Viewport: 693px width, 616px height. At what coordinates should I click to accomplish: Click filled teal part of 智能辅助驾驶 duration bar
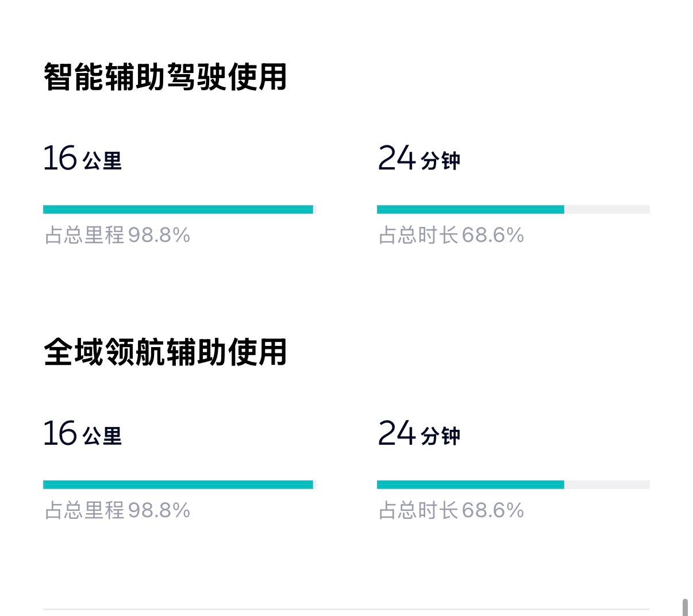470,210
